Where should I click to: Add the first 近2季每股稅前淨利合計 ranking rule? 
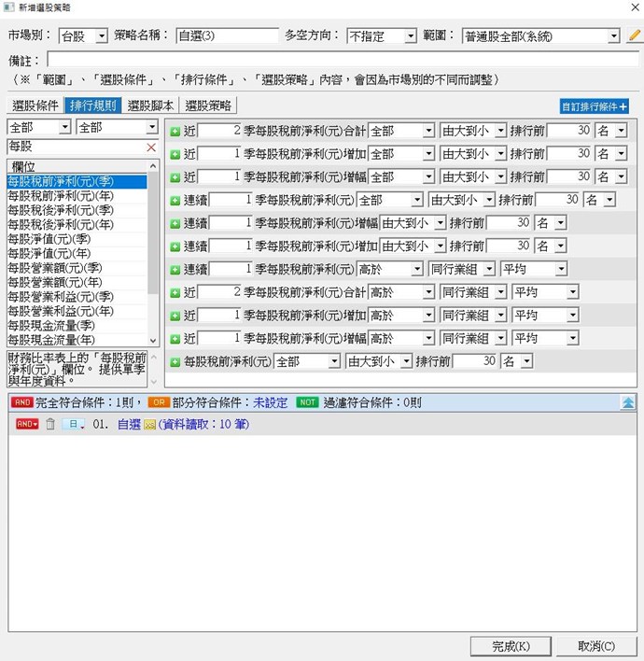point(175,129)
